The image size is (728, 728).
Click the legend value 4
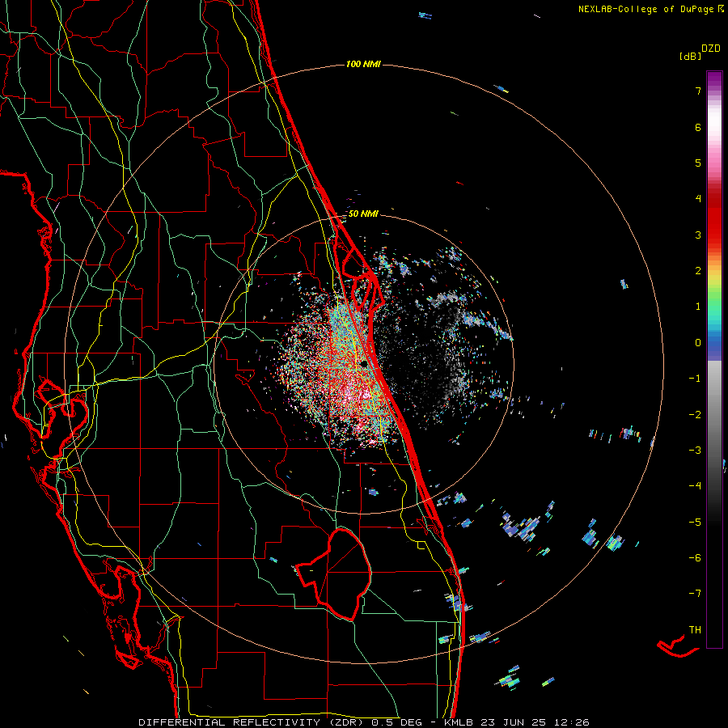point(698,199)
